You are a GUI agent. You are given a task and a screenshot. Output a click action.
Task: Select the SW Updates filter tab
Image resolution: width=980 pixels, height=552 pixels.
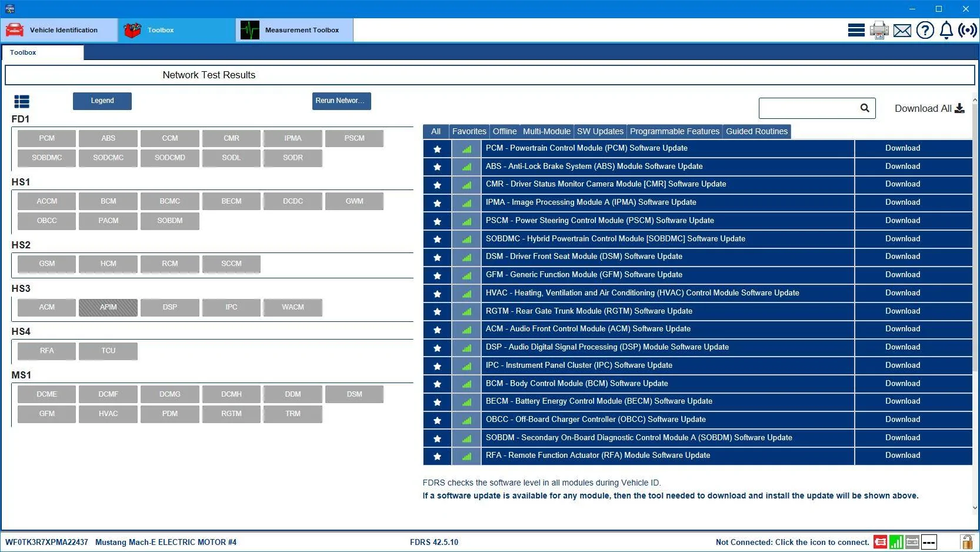coord(600,131)
